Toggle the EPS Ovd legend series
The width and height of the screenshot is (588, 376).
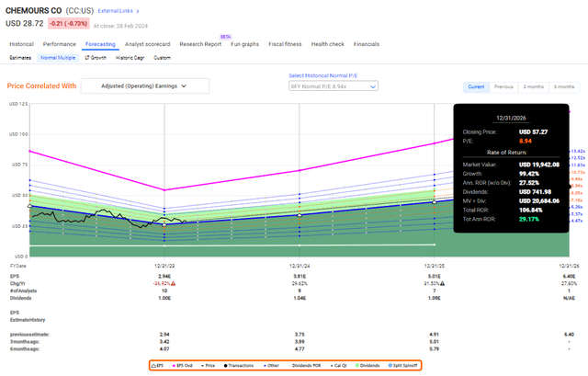tap(182, 366)
